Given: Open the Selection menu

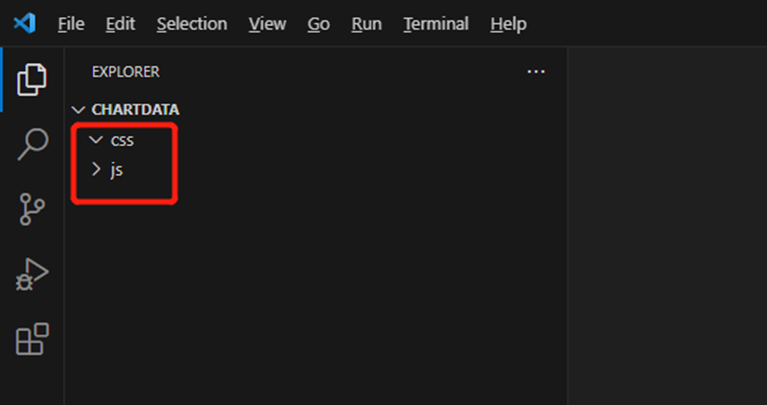Looking at the screenshot, I should coord(192,23).
